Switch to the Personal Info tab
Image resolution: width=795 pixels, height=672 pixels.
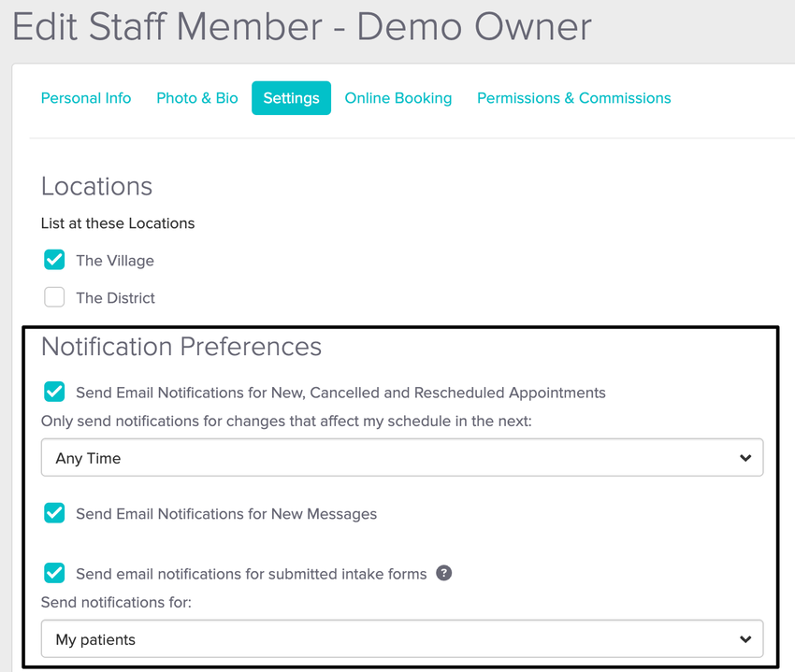pos(86,98)
